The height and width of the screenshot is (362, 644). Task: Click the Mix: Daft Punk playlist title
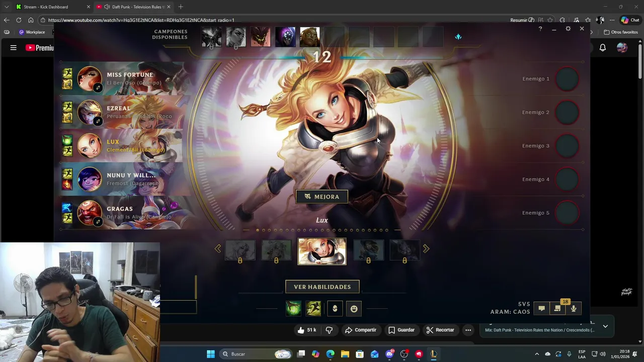(x=539, y=330)
